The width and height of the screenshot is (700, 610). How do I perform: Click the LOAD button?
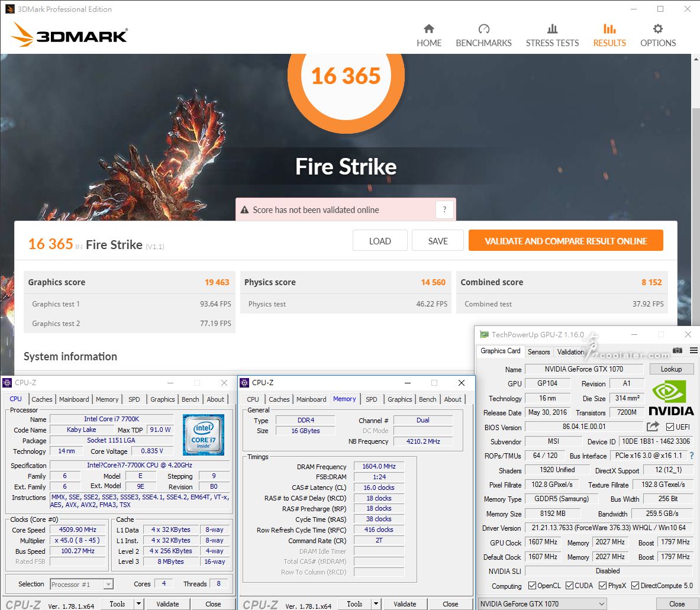(380, 241)
